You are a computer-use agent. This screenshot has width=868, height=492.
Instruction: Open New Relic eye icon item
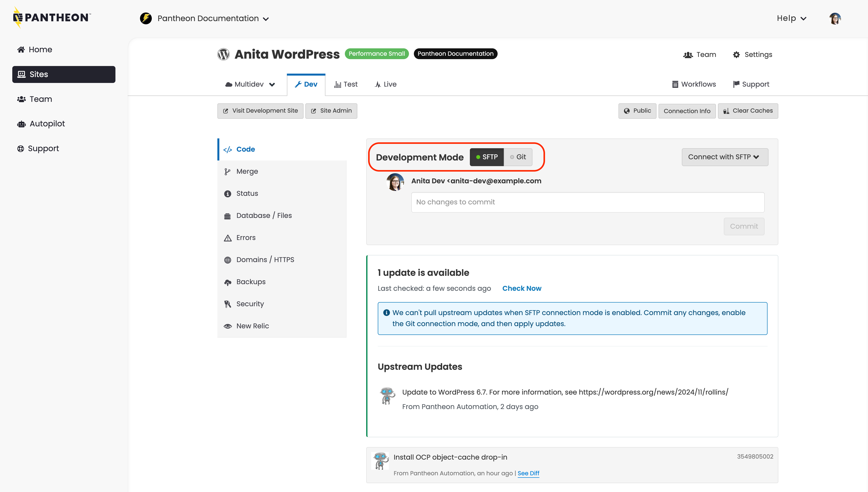[228, 326]
